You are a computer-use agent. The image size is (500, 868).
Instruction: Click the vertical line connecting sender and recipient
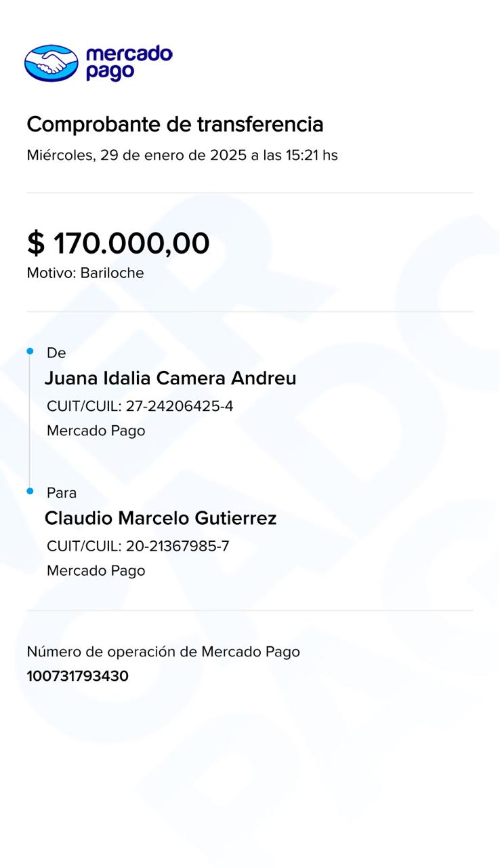[30, 420]
